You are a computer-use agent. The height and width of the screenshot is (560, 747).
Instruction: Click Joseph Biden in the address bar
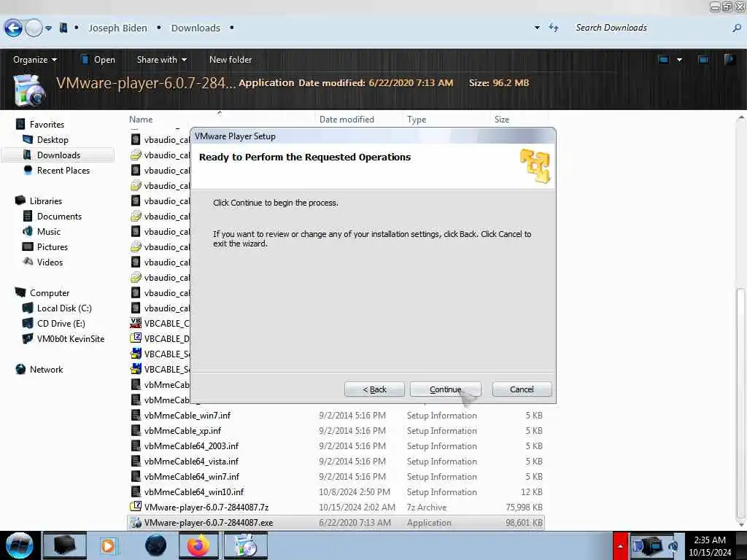coord(117,28)
